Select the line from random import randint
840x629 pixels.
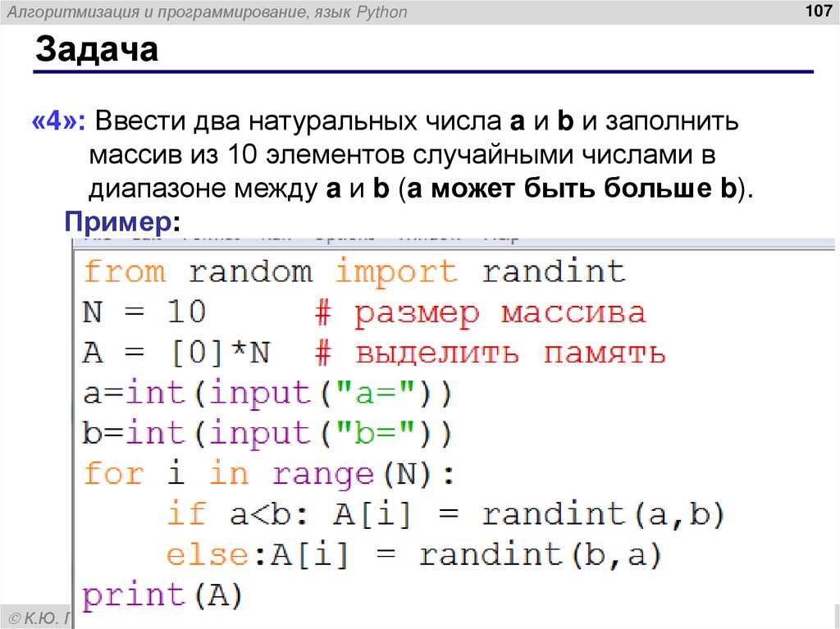[x=354, y=271]
